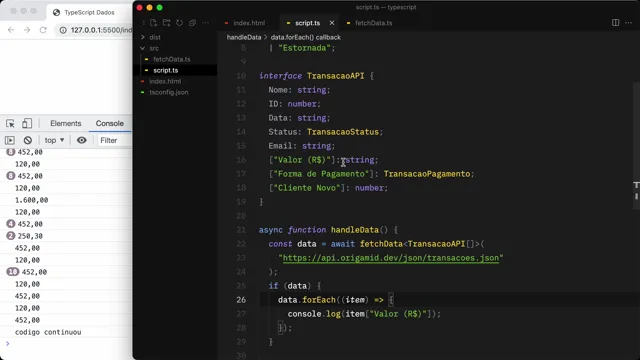Click the browser address bar URL
The width and height of the screenshot is (640, 360).
[101, 30]
